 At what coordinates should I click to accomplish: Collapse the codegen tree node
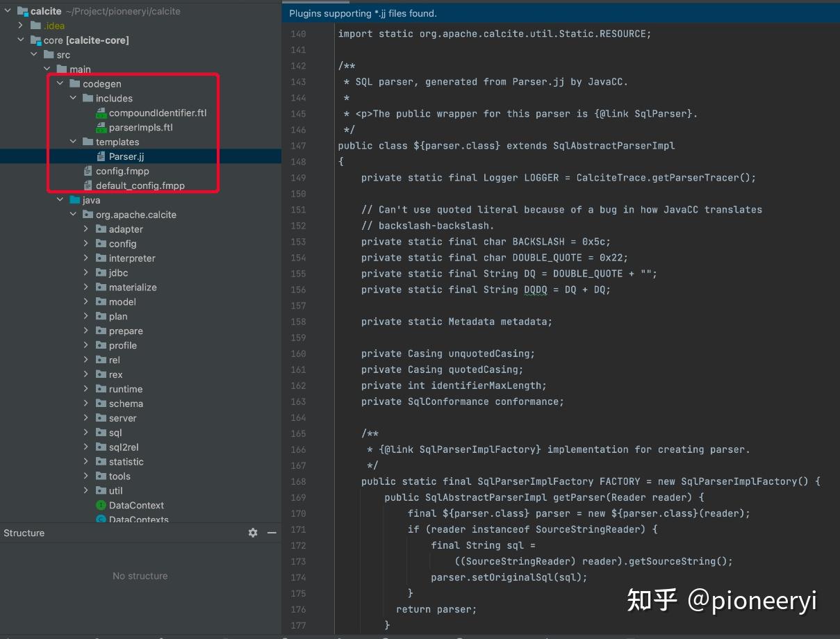(x=59, y=83)
